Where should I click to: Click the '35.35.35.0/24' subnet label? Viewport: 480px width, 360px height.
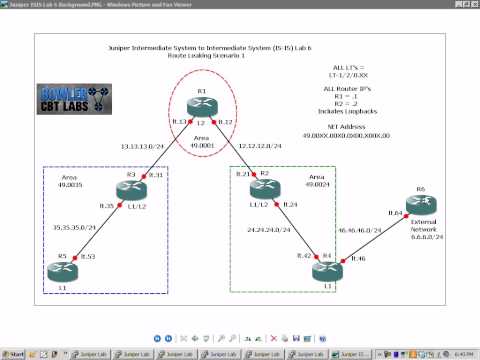click(74, 228)
